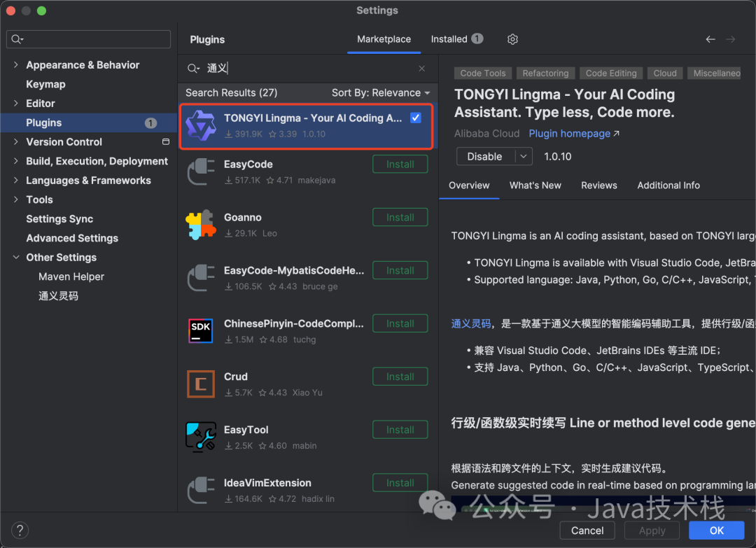Viewport: 756px width, 548px height.
Task: Click the Code Editing tag
Action: pyautogui.click(x=611, y=73)
